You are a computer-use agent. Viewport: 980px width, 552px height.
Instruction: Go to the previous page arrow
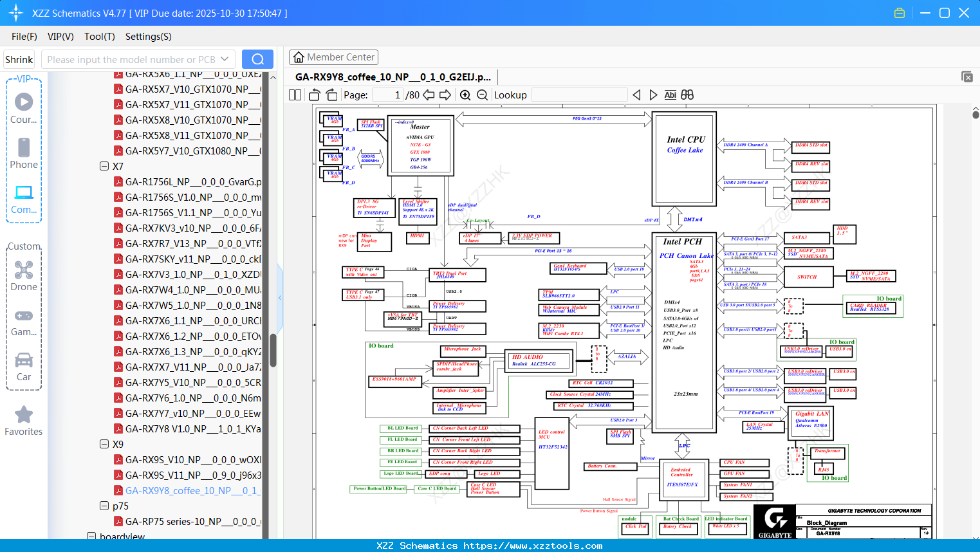[429, 95]
